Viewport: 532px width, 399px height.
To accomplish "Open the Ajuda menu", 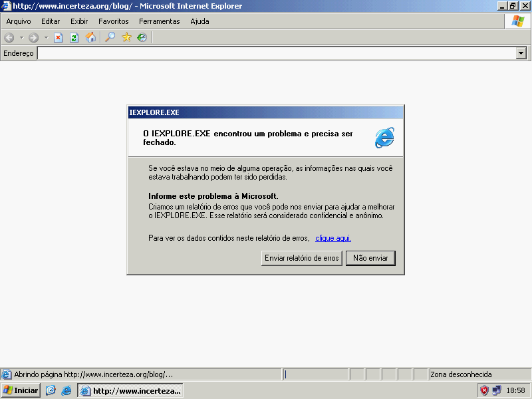I will [x=199, y=21].
